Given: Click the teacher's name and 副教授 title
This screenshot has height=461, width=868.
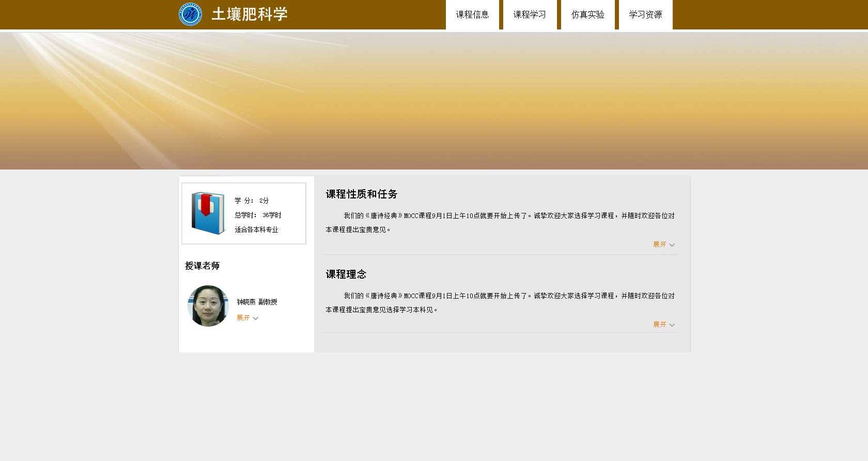Looking at the screenshot, I should 257,302.
